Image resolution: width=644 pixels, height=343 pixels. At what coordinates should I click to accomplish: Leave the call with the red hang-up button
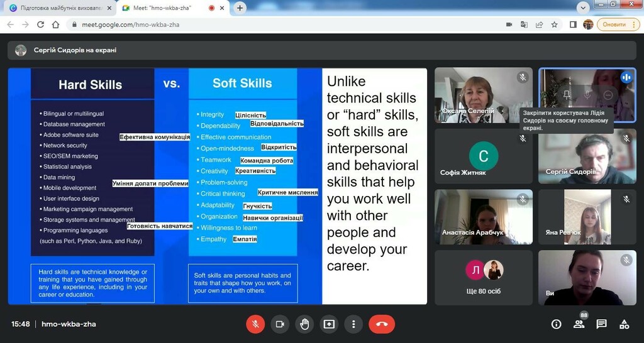[382, 324]
